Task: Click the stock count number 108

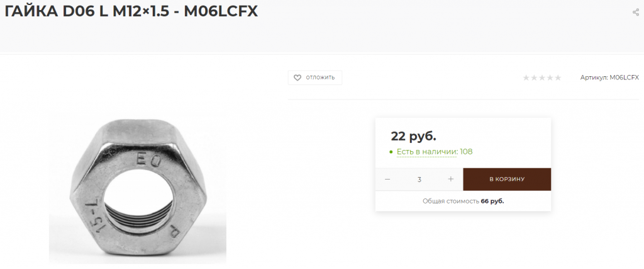Action: click(466, 152)
